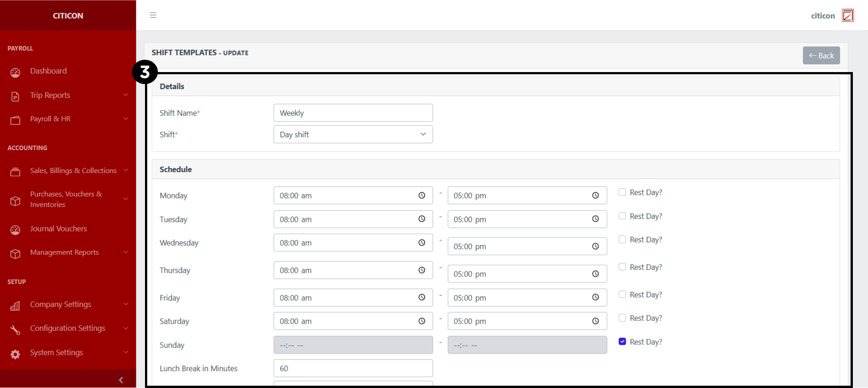This screenshot has height=388, width=868.
Task: Click the Company Settings building icon
Action: (x=15, y=306)
